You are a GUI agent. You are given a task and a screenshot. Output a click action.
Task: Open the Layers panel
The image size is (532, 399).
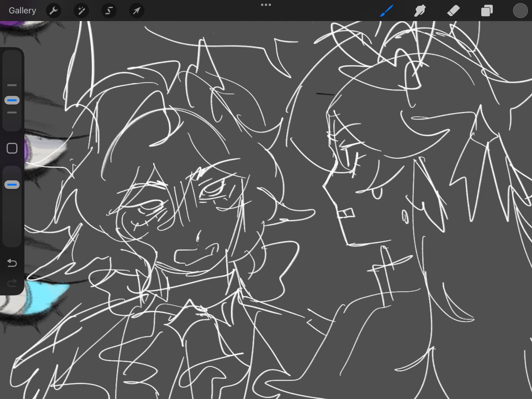pos(487,11)
